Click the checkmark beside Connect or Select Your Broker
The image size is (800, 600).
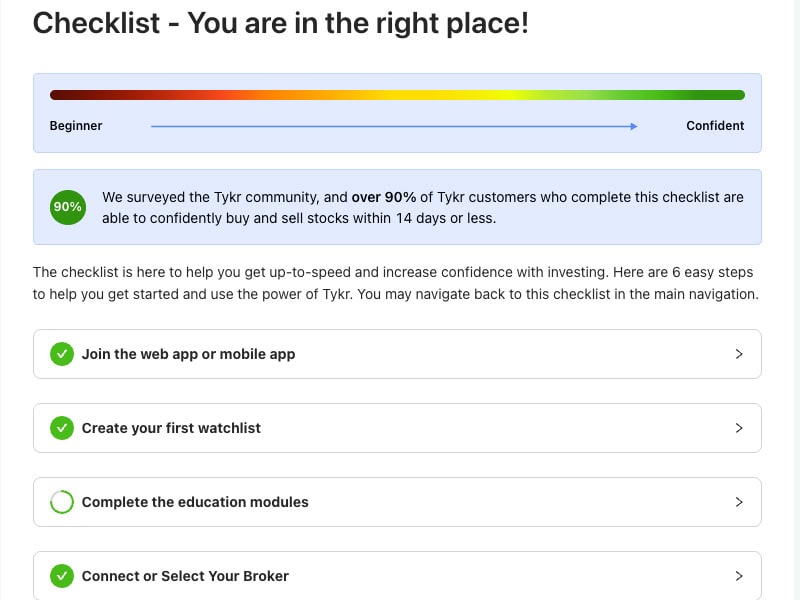point(61,576)
